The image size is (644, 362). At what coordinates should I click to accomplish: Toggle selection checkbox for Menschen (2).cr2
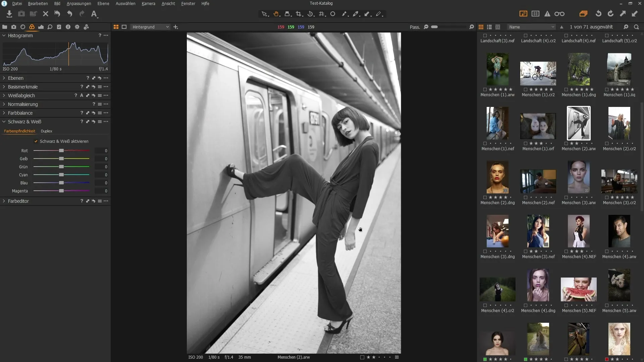pyautogui.click(x=607, y=143)
